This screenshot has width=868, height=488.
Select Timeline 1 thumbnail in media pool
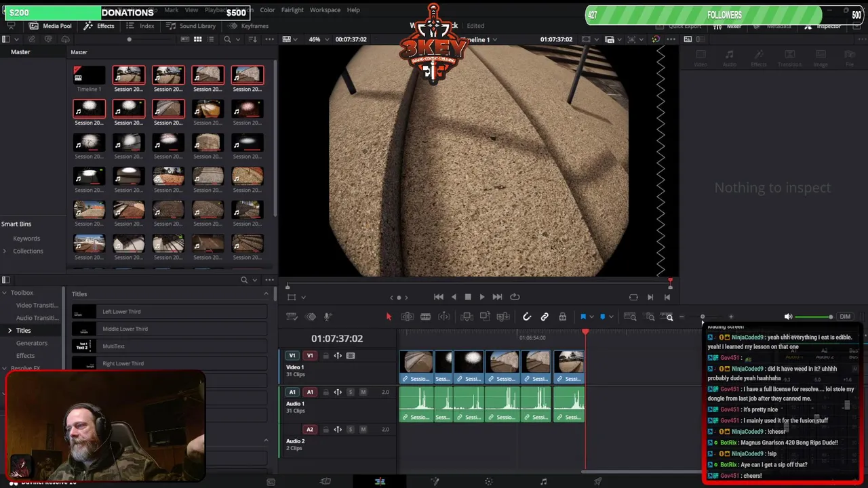point(89,75)
